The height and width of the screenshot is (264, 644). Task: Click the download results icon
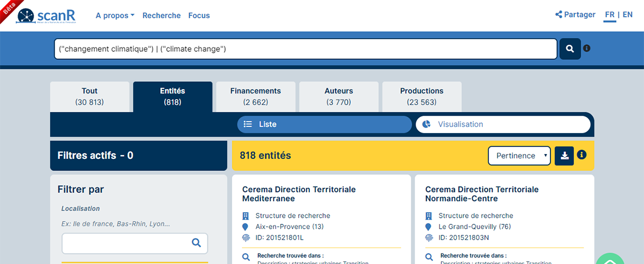point(564,156)
